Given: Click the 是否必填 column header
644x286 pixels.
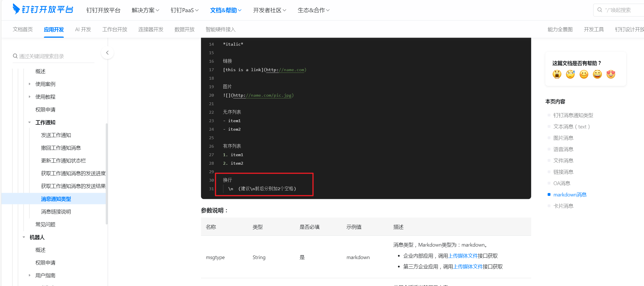Looking at the screenshot, I should [x=309, y=227].
